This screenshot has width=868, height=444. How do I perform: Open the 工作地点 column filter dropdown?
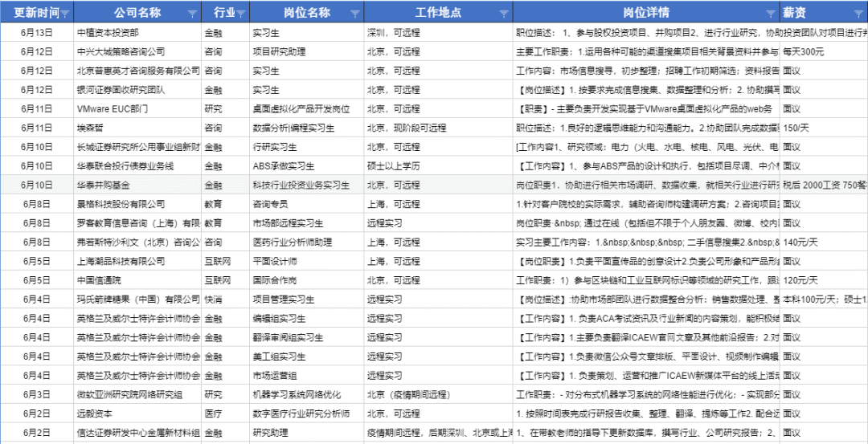tap(504, 14)
